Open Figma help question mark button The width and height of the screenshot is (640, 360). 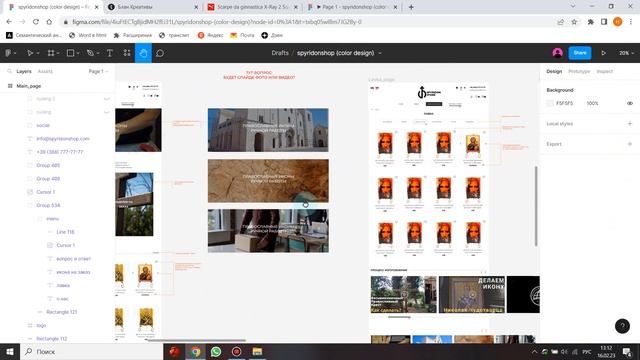tap(622, 326)
